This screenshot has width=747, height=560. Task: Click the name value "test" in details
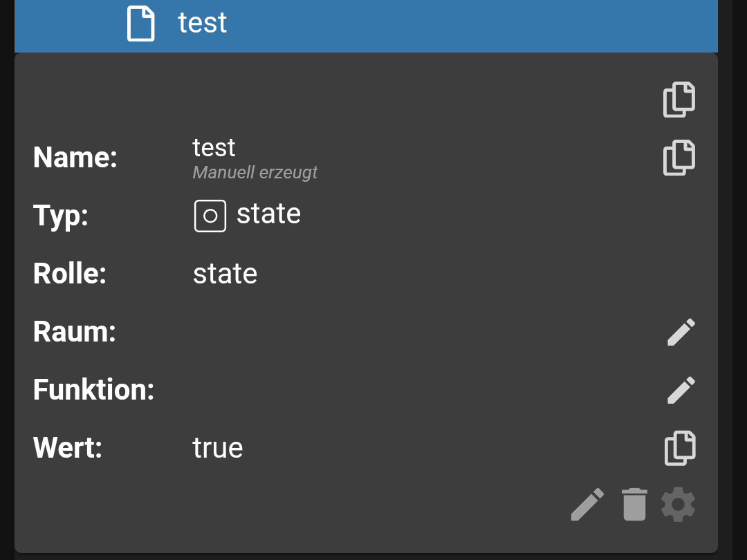pyautogui.click(x=214, y=147)
